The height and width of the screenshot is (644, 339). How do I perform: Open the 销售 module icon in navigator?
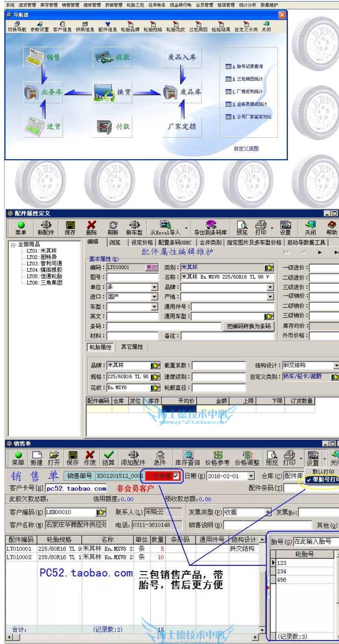tap(43, 57)
